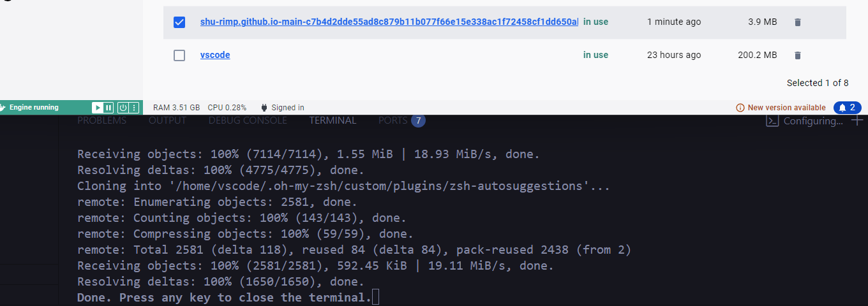Screen dimensions: 868x306
Task: Delete the vscode volume with trash icon
Action: pos(797,55)
